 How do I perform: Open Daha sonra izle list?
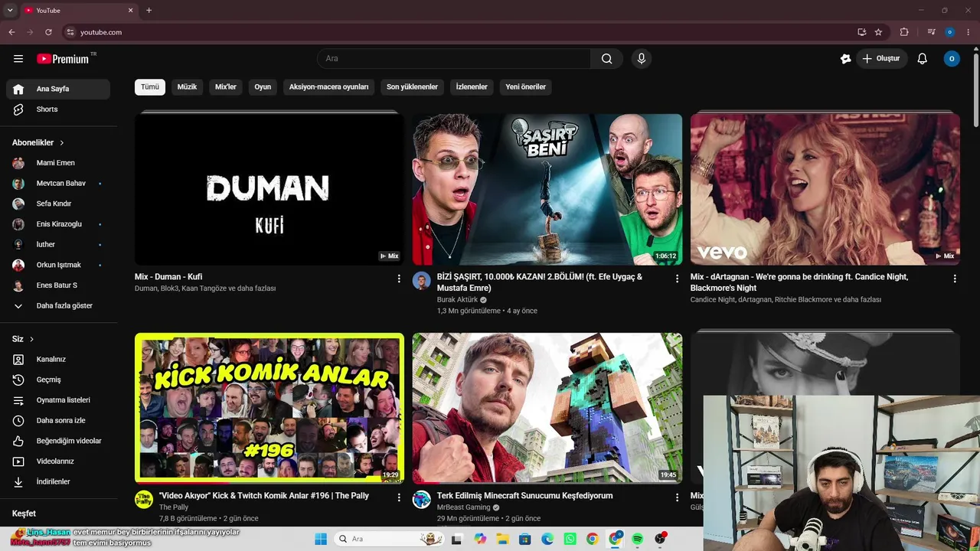[x=58, y=421]
